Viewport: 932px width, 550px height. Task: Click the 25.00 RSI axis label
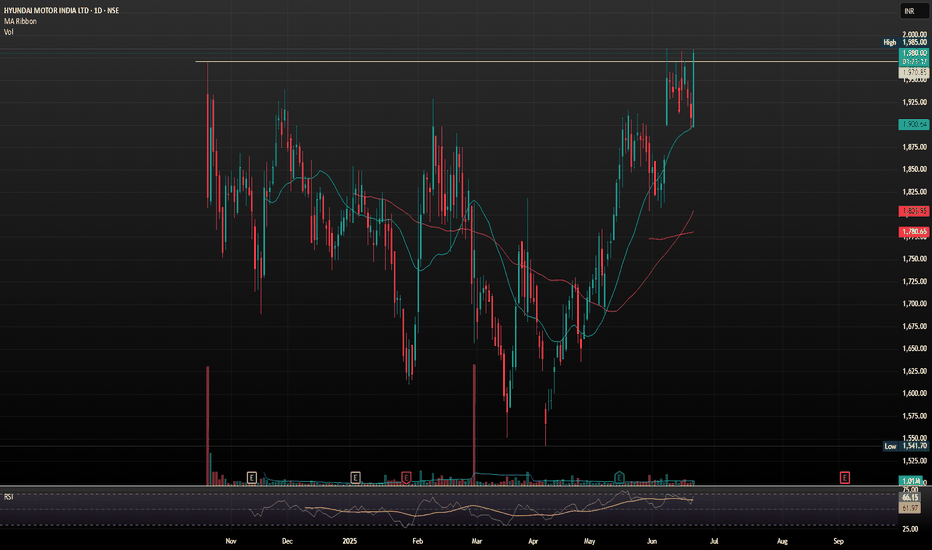click(x=911, y=529)
